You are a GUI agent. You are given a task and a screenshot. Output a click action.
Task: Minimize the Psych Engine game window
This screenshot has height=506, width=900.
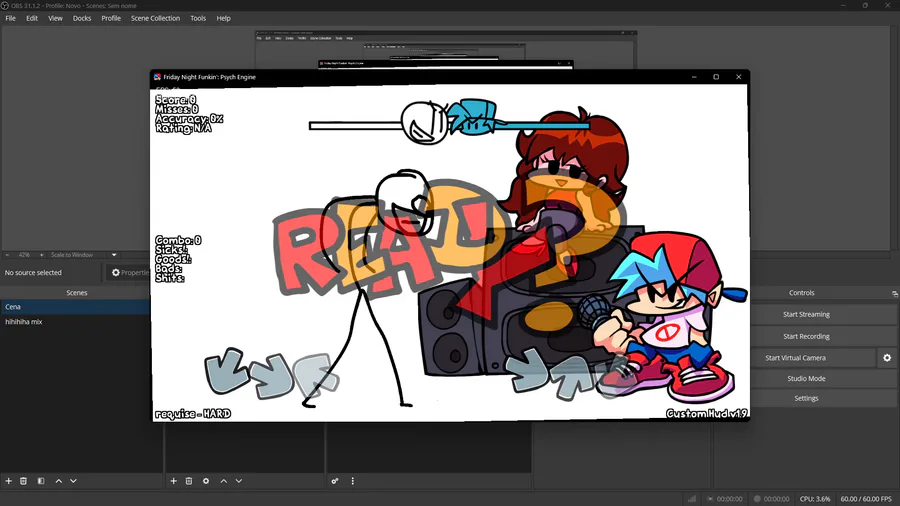[694, 77]
